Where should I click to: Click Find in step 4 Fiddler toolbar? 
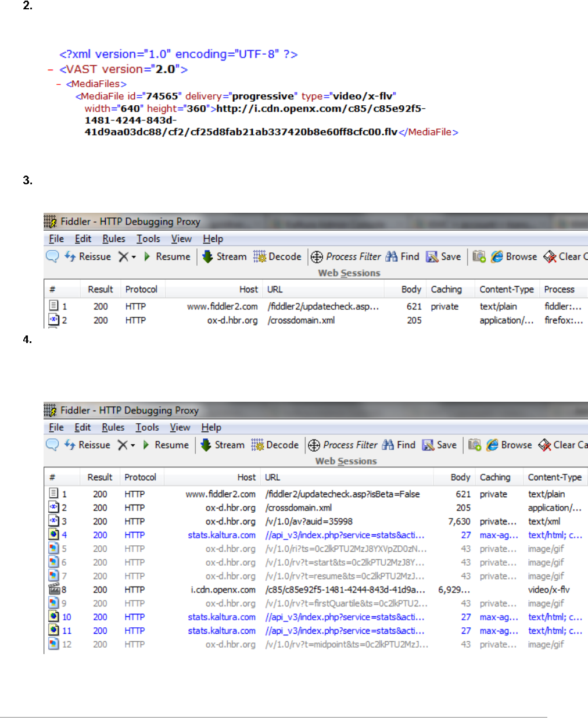click(399, 445)
